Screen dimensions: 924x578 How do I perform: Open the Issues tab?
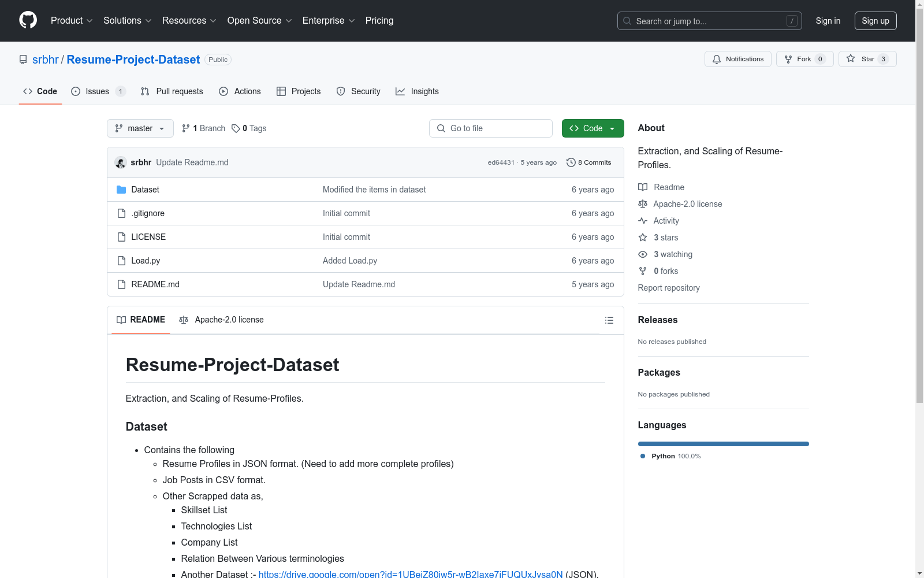(98, 91)
